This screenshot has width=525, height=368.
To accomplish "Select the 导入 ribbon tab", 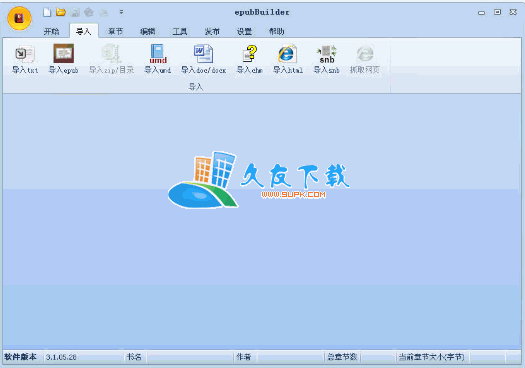I will (x=83, y=31).
